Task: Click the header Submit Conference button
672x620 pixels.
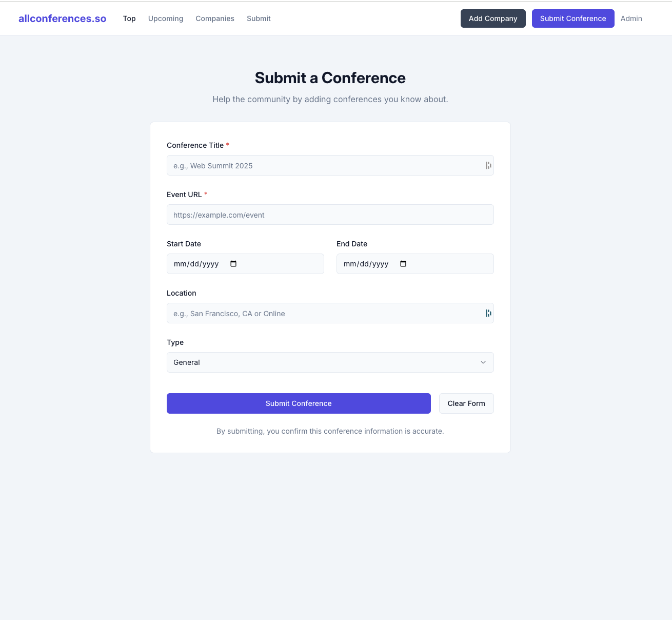Action: [x=573, y=18]
